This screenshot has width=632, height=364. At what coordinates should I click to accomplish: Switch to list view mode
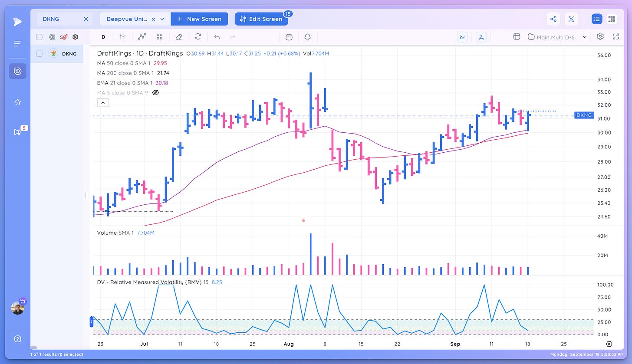597,19
